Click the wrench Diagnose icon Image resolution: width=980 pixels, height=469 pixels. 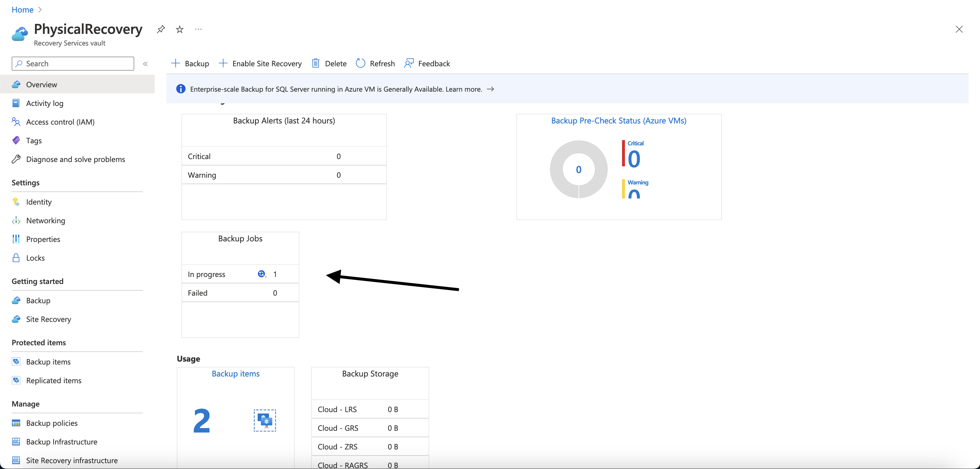(16, 159)
